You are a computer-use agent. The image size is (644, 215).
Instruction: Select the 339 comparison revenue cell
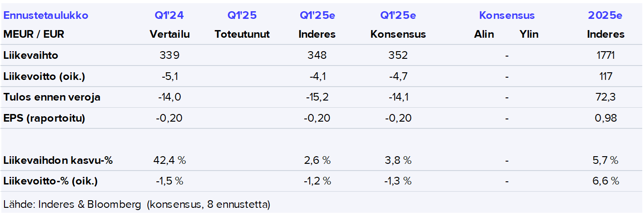[169, 56]
